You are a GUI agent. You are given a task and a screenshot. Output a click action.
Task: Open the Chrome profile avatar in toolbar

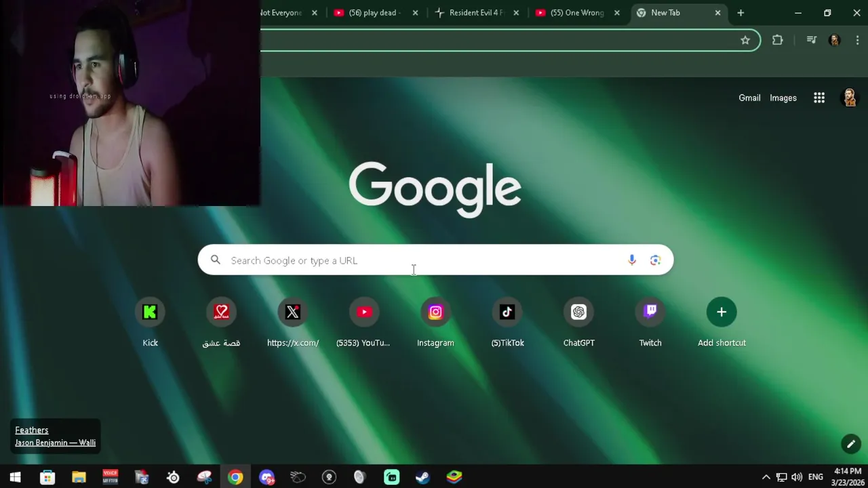pos(835,41)
